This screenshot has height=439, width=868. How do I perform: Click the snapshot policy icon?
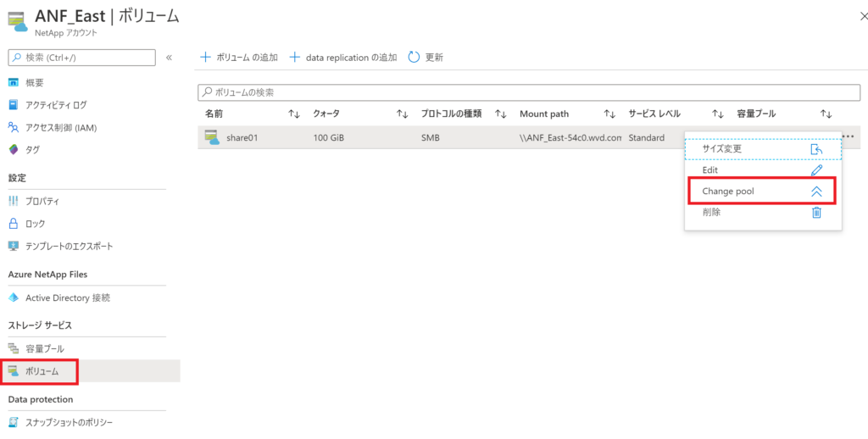pyautogui.click(x=14, y=423)
